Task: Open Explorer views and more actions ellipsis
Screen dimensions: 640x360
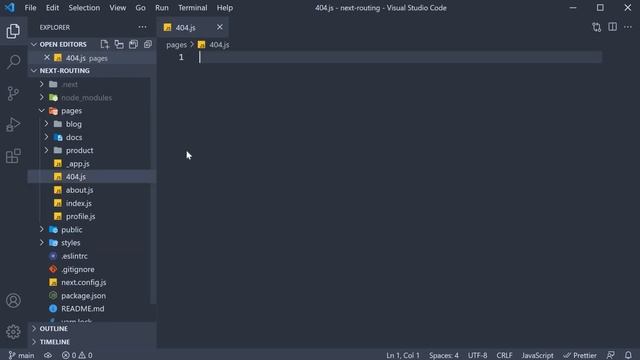Action: pyautogui.click(x=142, y=27)
